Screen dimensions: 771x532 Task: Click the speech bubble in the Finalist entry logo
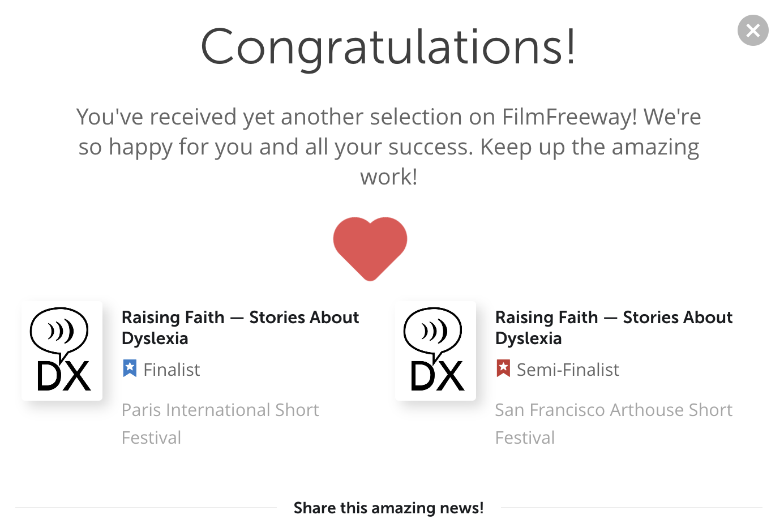(59, 330)
